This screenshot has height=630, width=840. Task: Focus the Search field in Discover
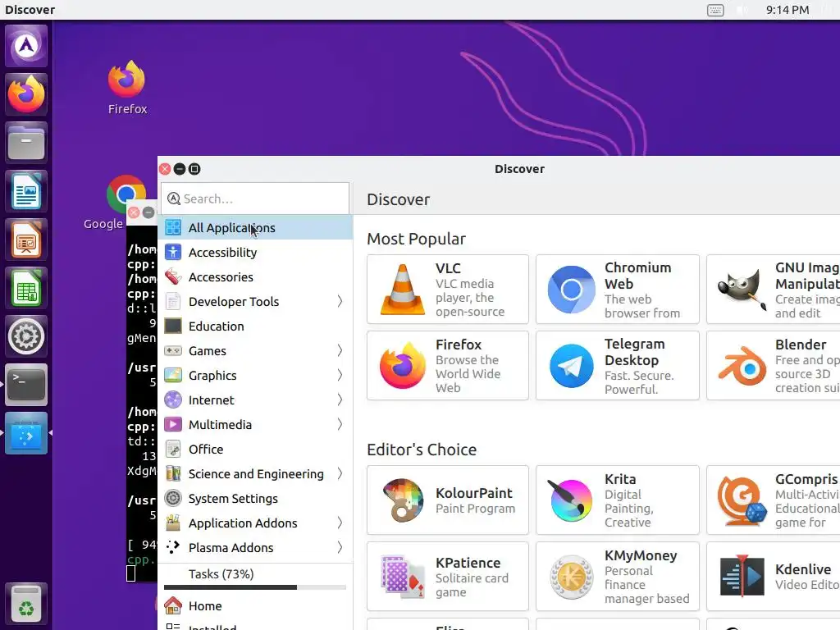(255, 199)
